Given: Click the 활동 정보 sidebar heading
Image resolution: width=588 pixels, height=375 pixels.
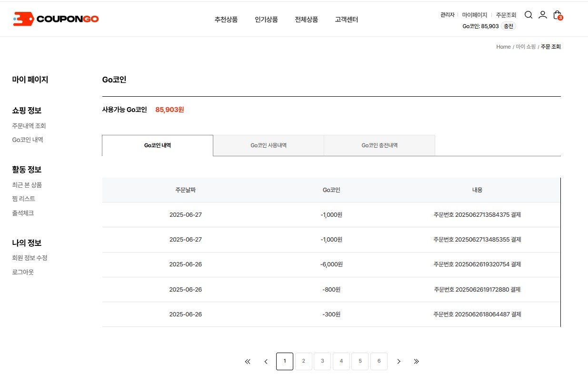Looking at the screenshot, I should tap(27, 170).
